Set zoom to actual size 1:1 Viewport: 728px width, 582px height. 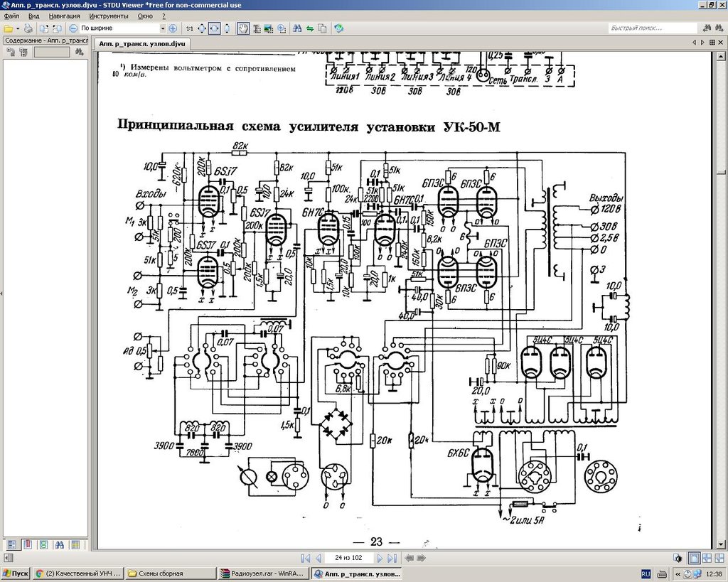pos(189,28)
